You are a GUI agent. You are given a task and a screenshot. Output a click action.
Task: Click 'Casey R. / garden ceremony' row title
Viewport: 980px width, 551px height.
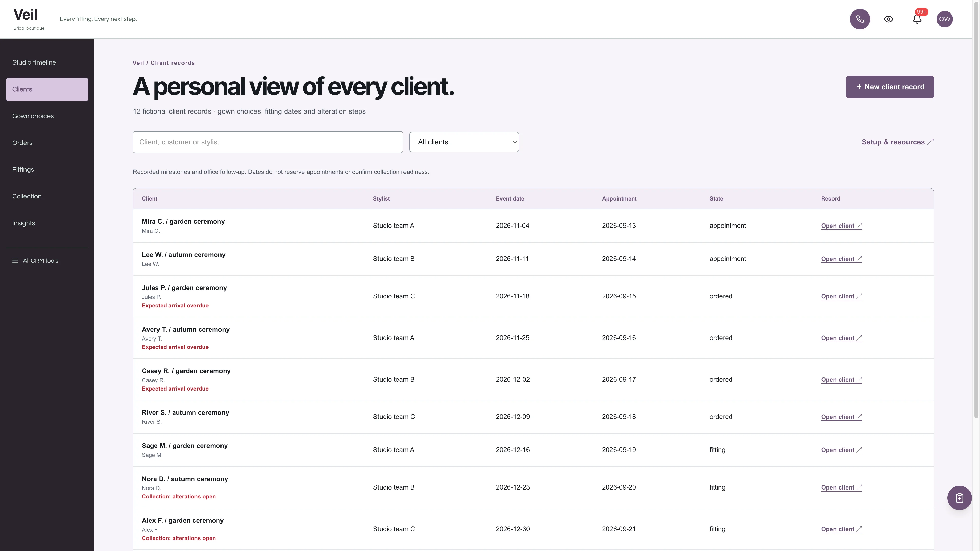pyautogui.click(x=186, y=371)
